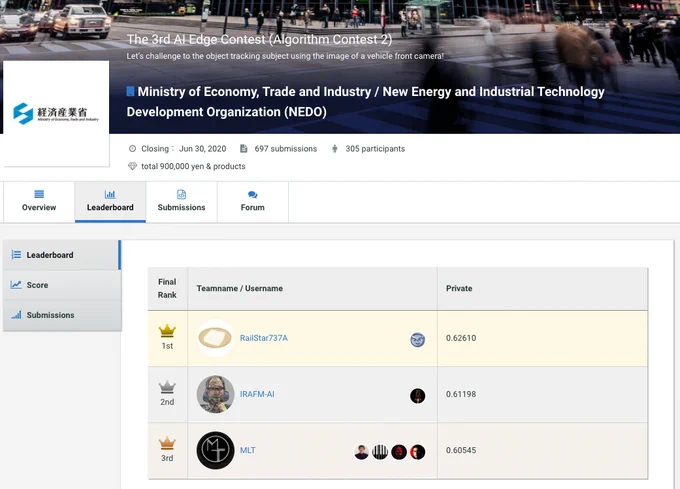The height and width of the screenshot is (489, 680).
Task: Open the Submissions tab in the top navigation
Action: 181,202
